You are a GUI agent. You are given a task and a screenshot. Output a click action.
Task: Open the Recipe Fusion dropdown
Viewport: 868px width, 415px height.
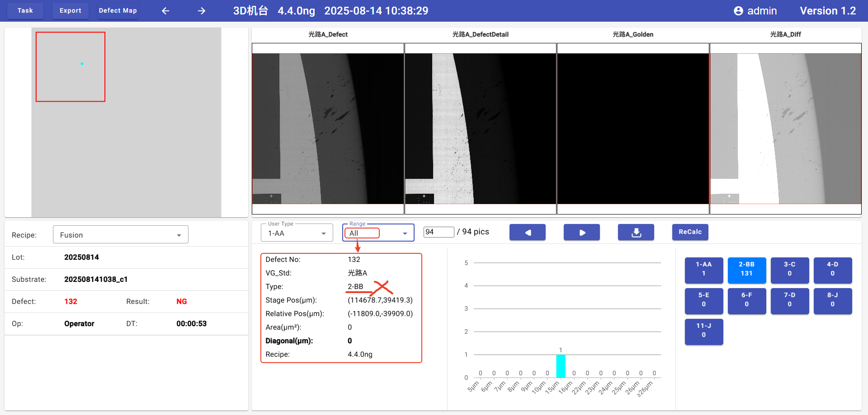(x=120, y=235)
